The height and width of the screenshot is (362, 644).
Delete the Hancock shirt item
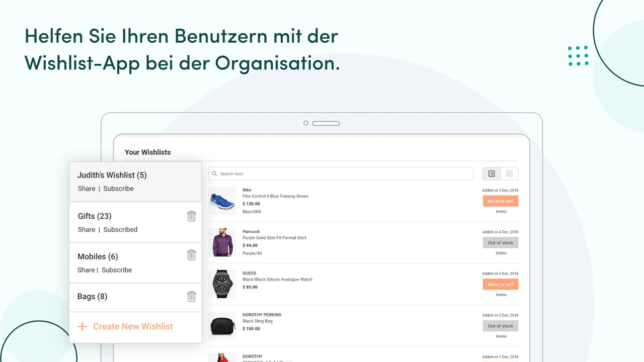501,253
